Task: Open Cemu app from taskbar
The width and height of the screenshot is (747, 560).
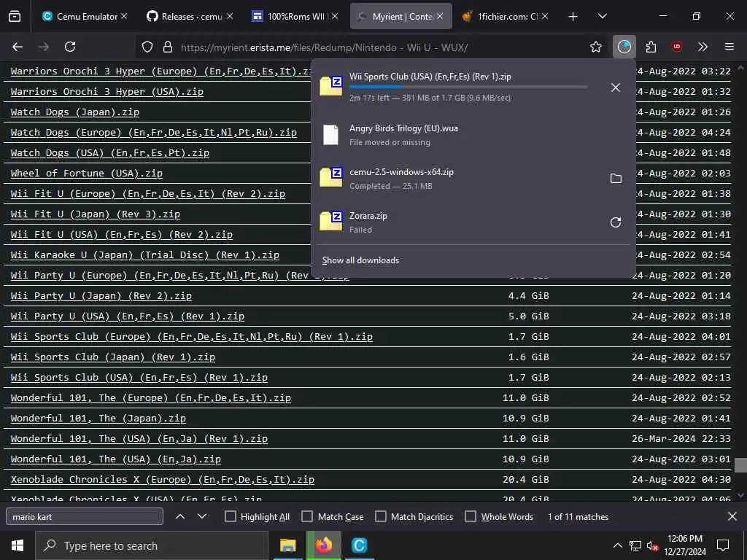Action: click(x=359, y=545)
